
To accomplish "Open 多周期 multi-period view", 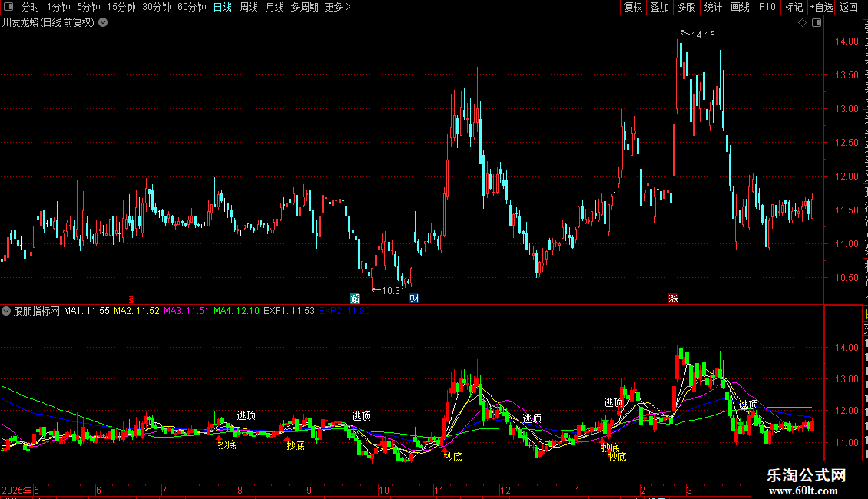I will click(x=304, y=7).
